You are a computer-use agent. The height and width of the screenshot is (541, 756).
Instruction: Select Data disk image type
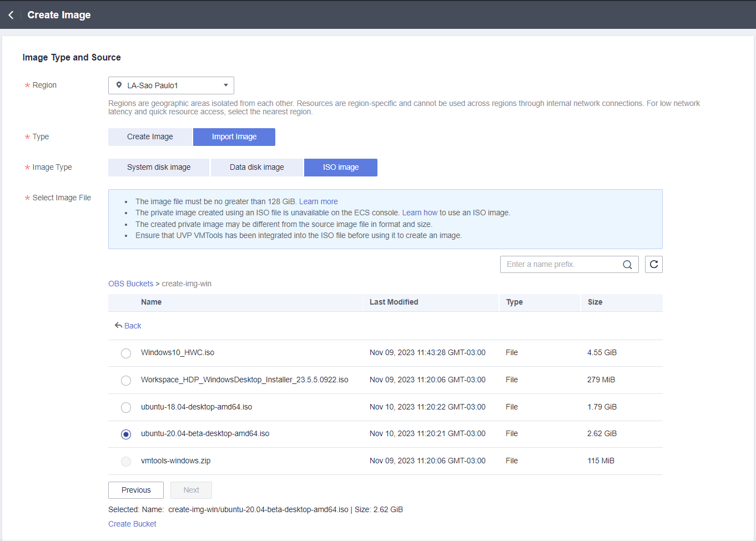click(x=257, y=168)
